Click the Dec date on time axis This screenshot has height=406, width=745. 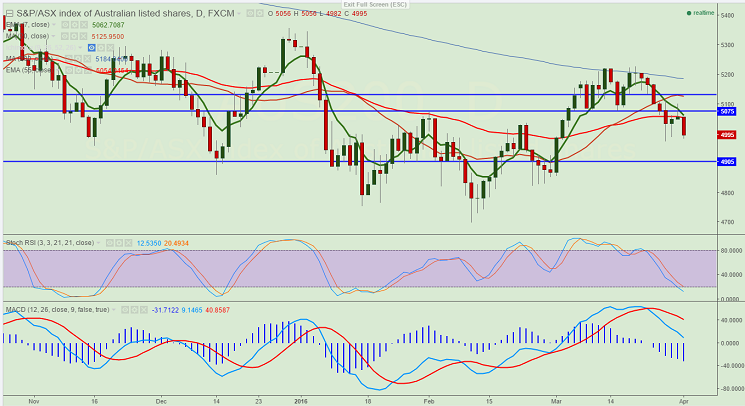click(161, 401)
